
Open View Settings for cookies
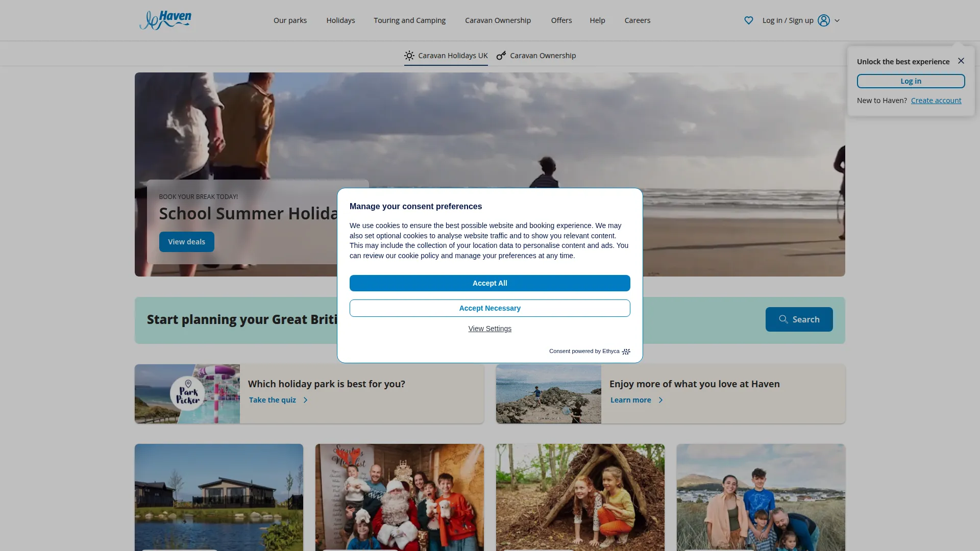489,329
